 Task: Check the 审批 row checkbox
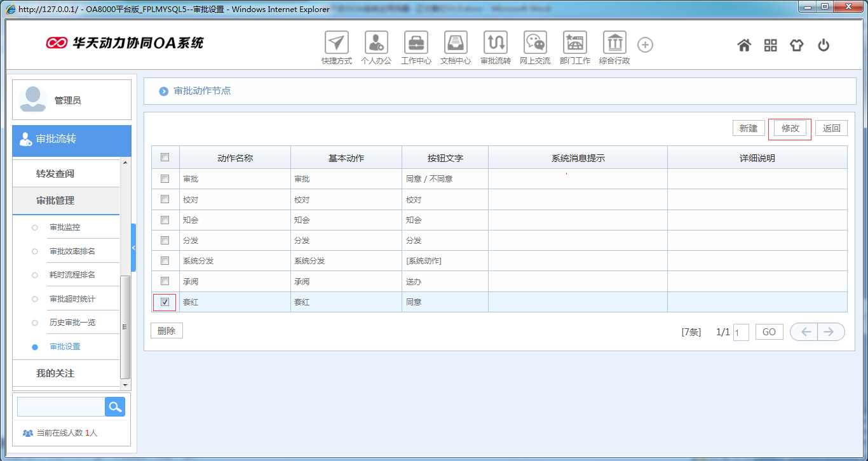[x=165, y=178]
